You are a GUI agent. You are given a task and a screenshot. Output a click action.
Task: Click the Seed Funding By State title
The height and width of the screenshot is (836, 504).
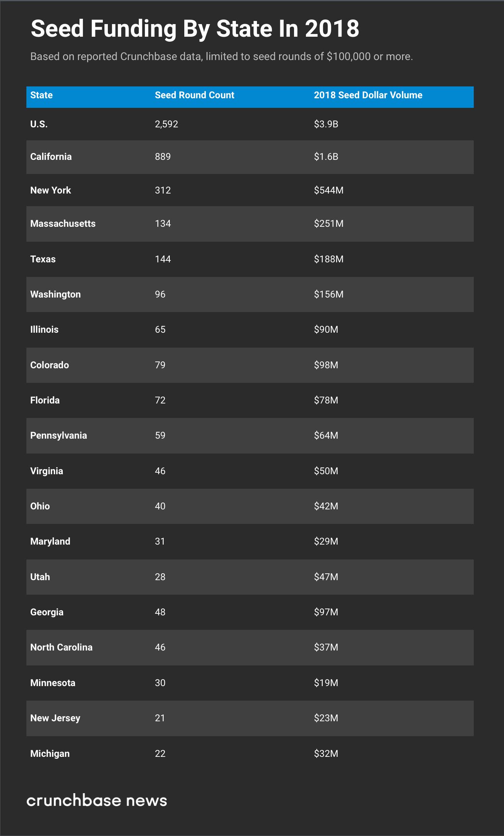195,29
